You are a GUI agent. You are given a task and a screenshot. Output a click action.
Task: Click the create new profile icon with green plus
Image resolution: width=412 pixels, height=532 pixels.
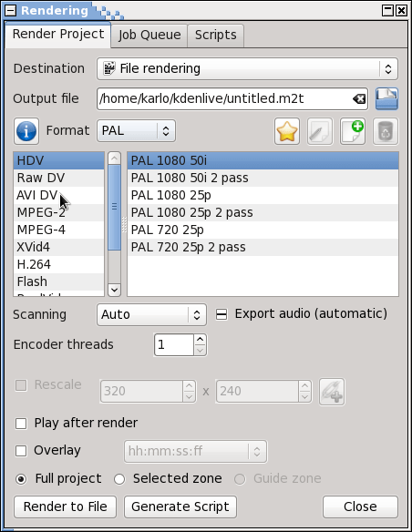click(x=353, y=131)
